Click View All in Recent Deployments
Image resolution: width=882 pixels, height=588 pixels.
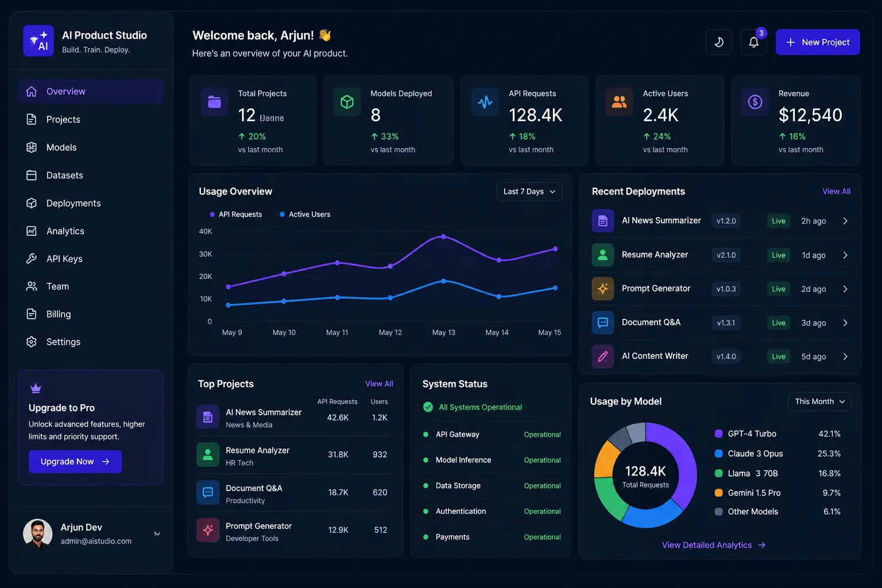[x=836, y=191]
